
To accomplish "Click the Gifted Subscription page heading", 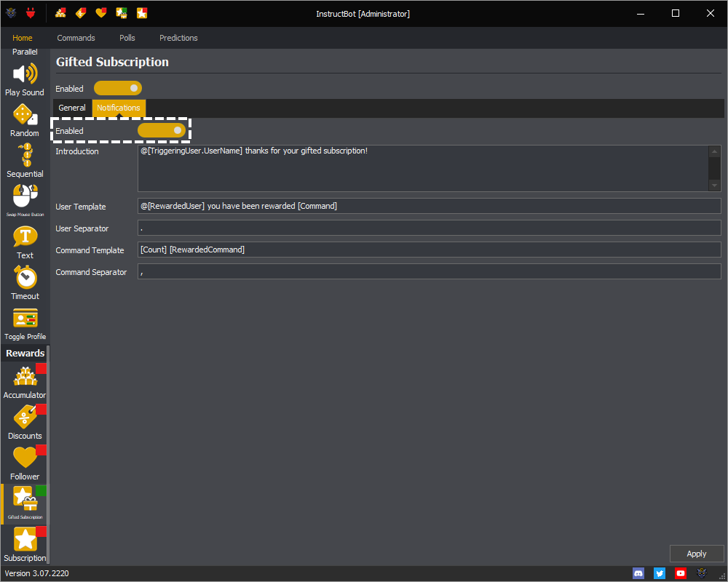I will tap(112, 62).
